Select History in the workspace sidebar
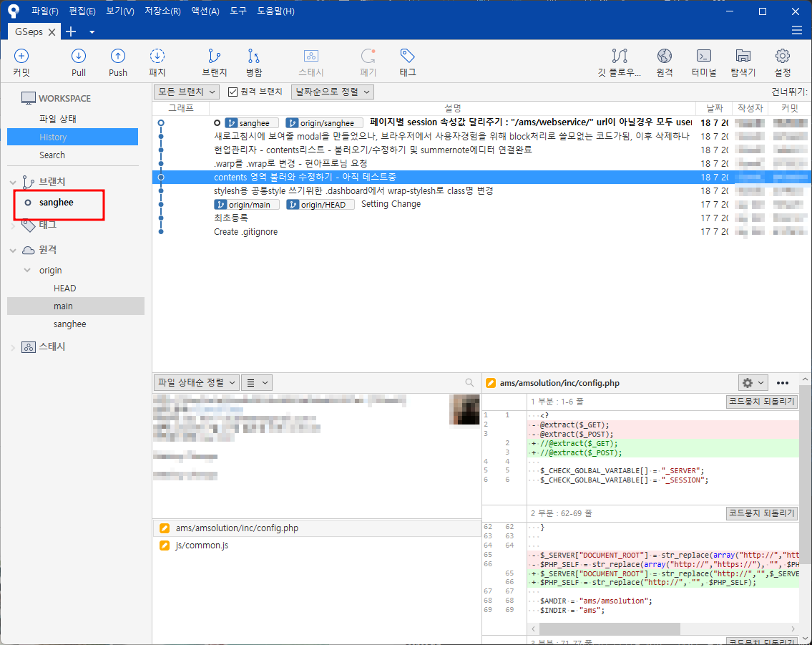Screen dimensions: 812x645 coord(72,137)
